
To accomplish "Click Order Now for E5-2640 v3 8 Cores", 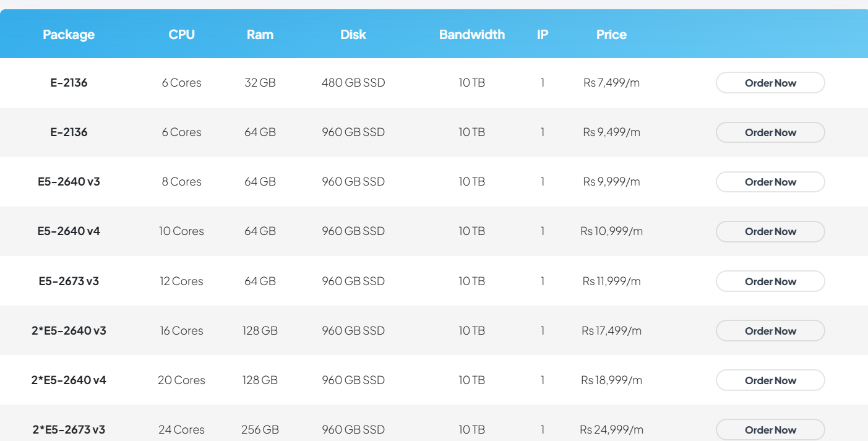I will (x=770, y=182).
